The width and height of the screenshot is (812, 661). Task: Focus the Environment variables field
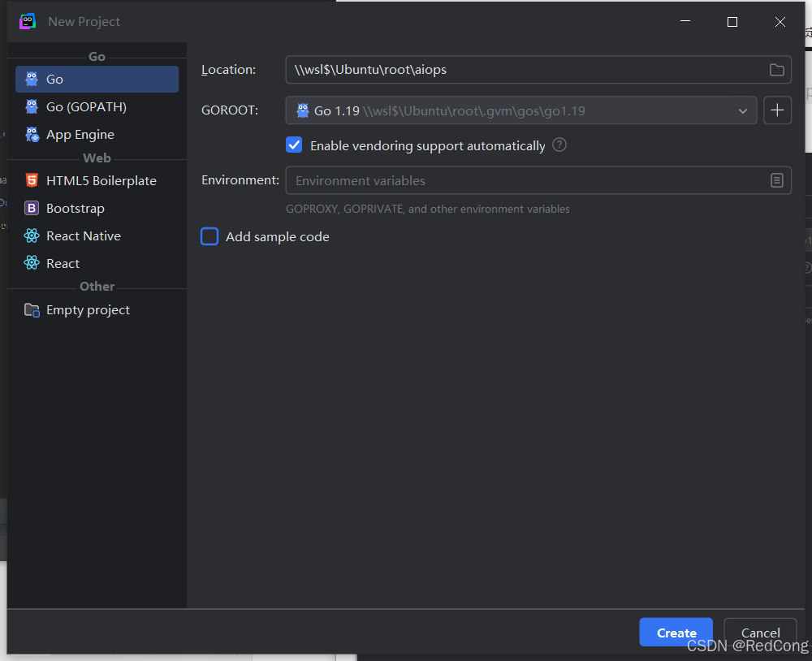tap(538, 180)
